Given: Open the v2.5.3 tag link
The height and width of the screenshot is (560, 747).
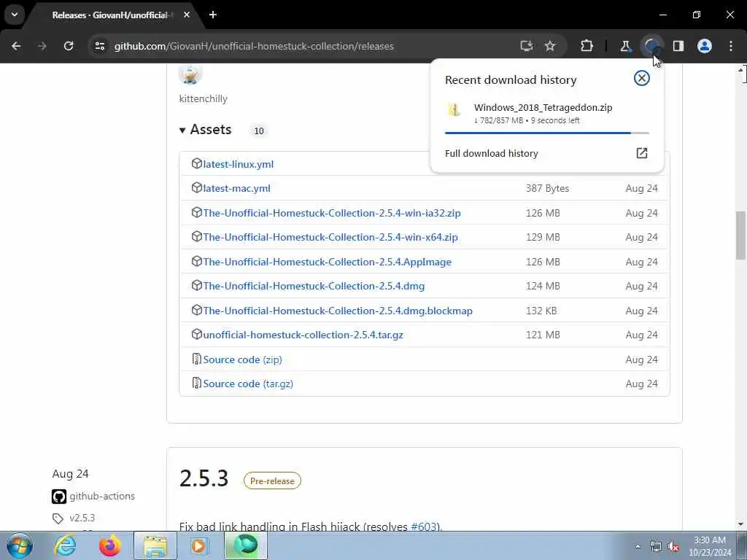Looking at the screenshot, I should (x=82, y=518).
